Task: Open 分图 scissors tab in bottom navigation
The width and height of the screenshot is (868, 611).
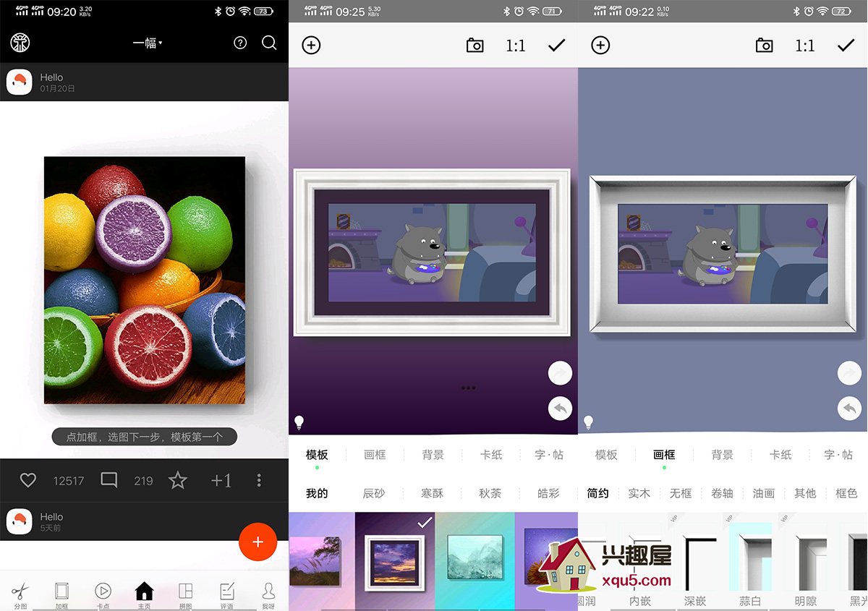Action: tap(20, 594)
